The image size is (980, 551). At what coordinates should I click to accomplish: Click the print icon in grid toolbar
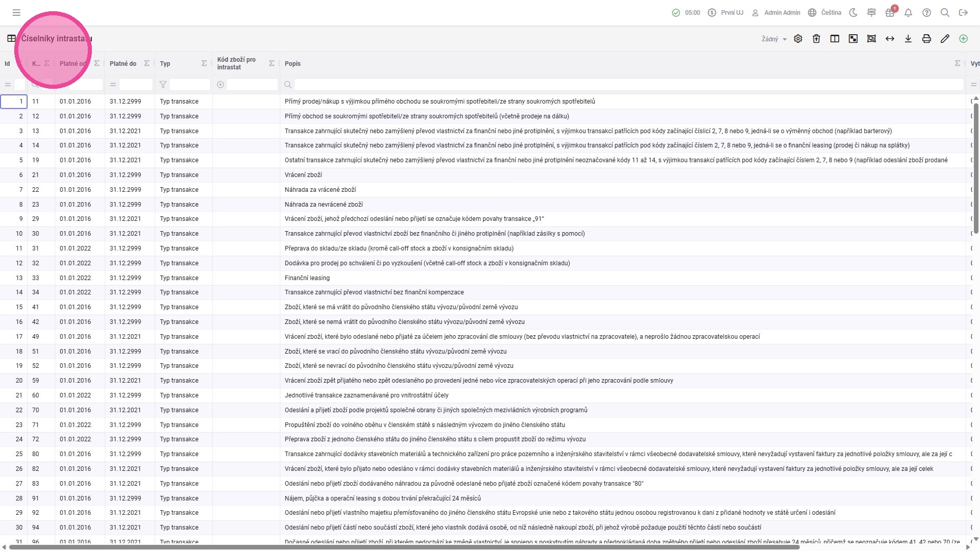coord(926,39)
